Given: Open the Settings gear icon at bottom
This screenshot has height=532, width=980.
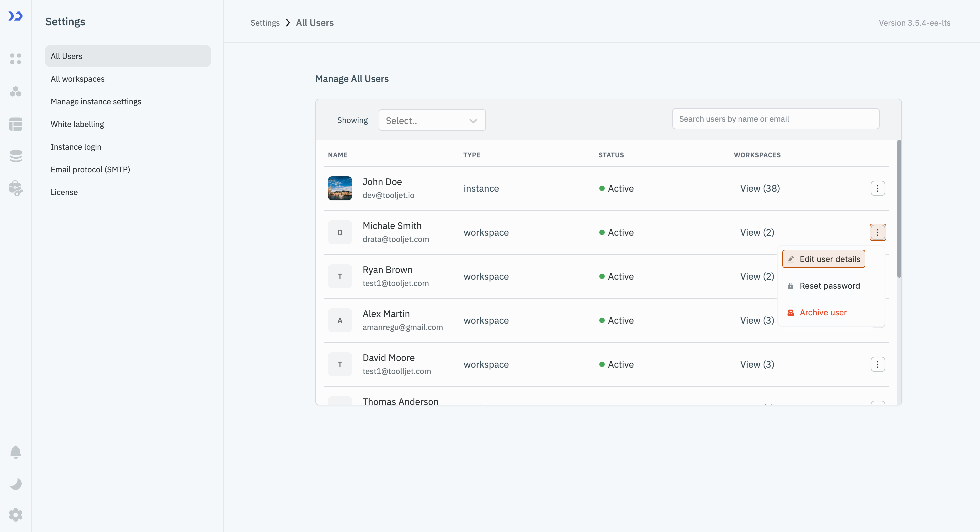Looking at the screenshot, I should [16, 514].
